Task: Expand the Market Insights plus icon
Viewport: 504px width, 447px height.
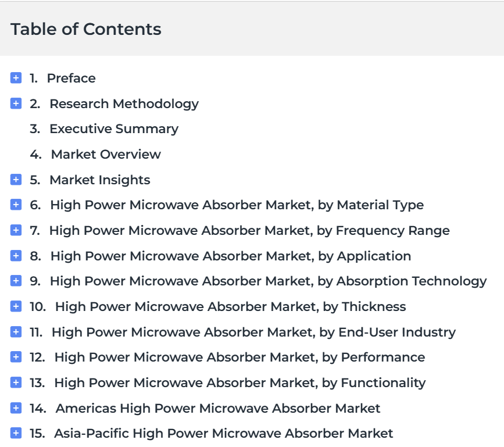Action: coord(16,179)
